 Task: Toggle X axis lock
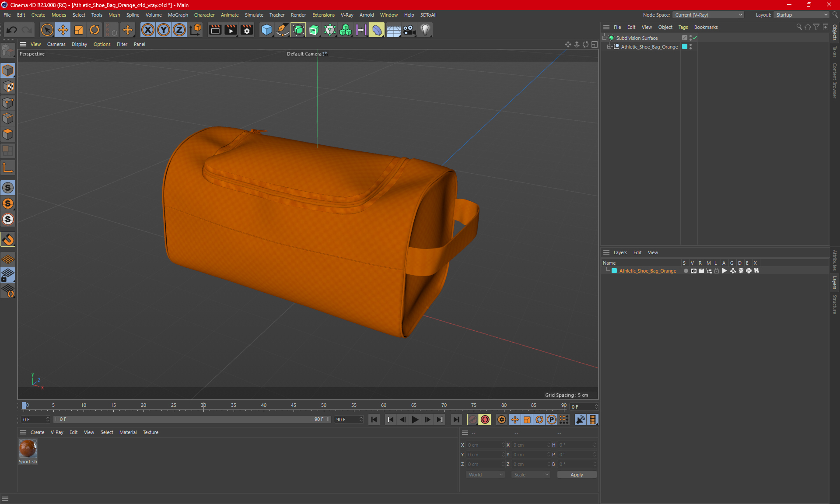point(148,30)
